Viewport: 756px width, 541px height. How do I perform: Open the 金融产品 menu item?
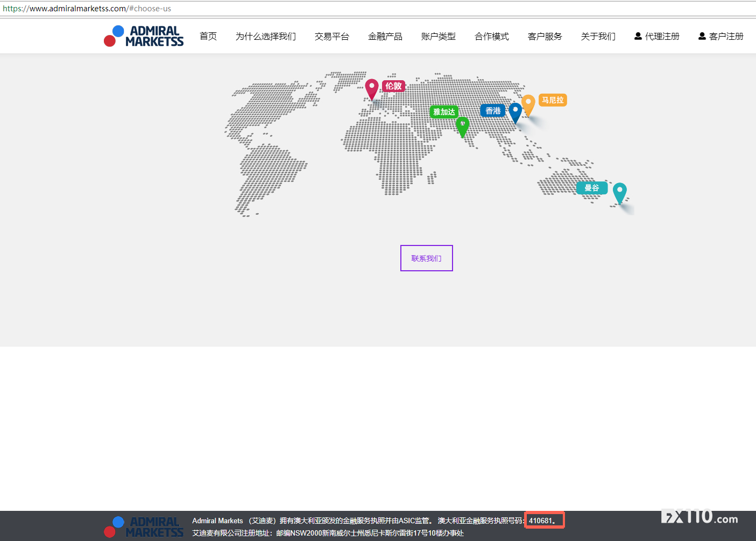[385, 36]
